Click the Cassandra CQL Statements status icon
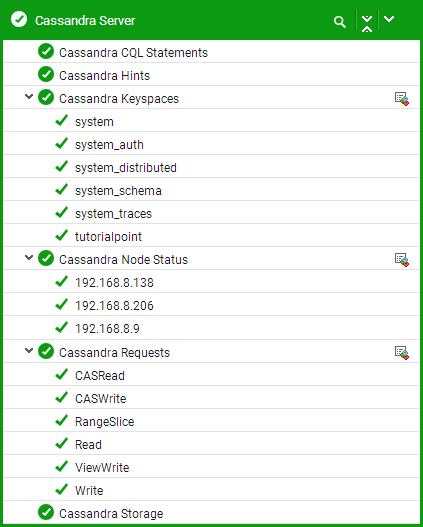This screenshot has width=423, height=527. 46,51
